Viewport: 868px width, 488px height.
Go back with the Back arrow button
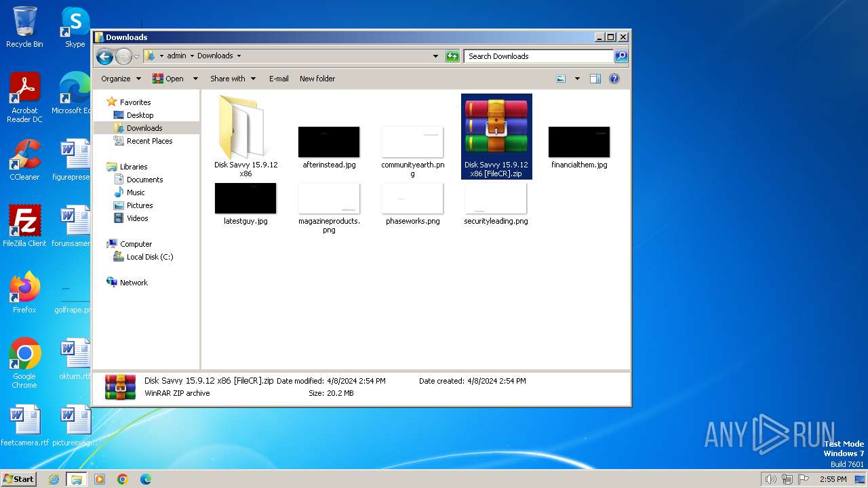104,56
